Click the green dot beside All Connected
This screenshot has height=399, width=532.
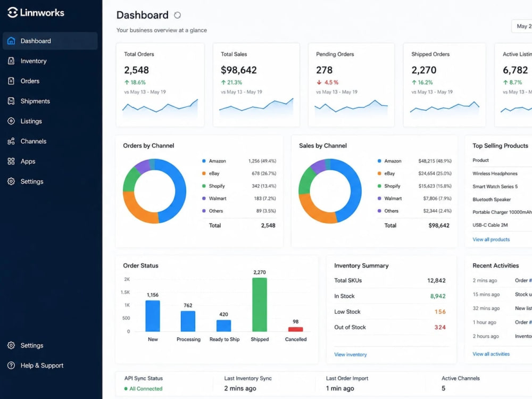126,389
